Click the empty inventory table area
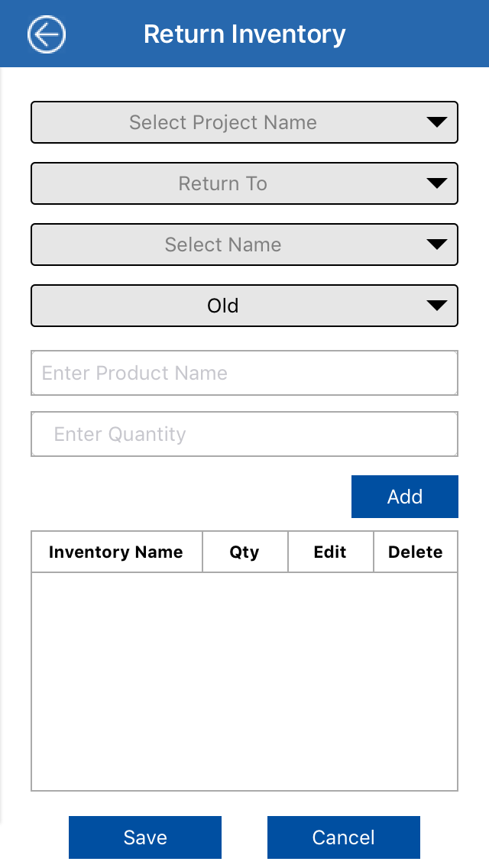The image size is (489, 868). (244, 680)
